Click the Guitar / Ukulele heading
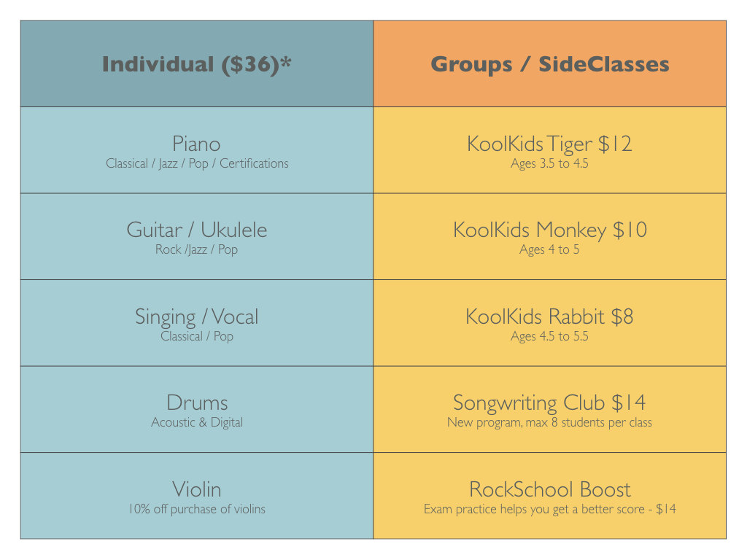Viewport: 747px width, 560px height. click(x=197, y=230)
